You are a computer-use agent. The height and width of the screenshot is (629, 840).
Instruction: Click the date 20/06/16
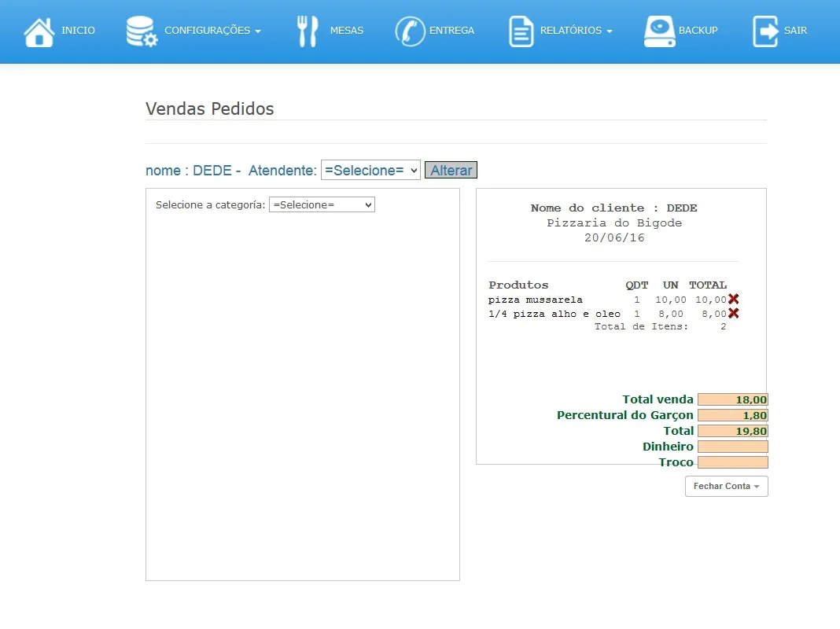coord(614,237)
